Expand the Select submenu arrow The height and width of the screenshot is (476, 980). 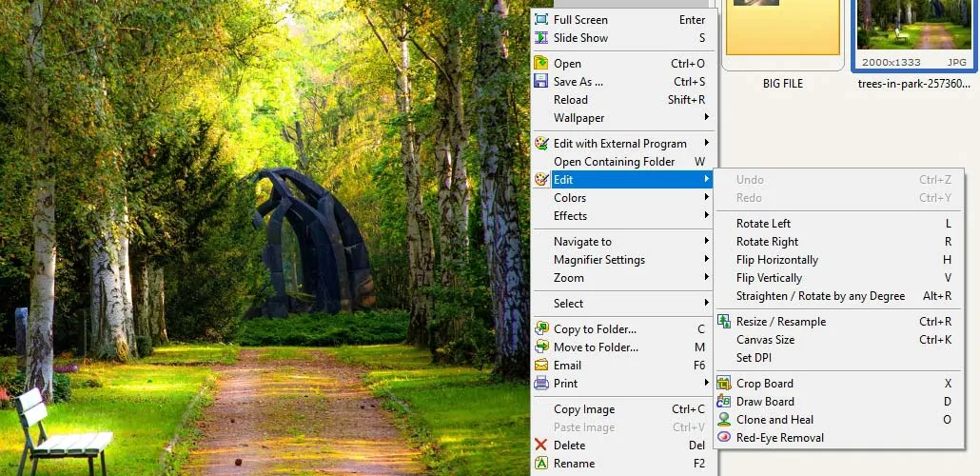[x=706, y=304]
